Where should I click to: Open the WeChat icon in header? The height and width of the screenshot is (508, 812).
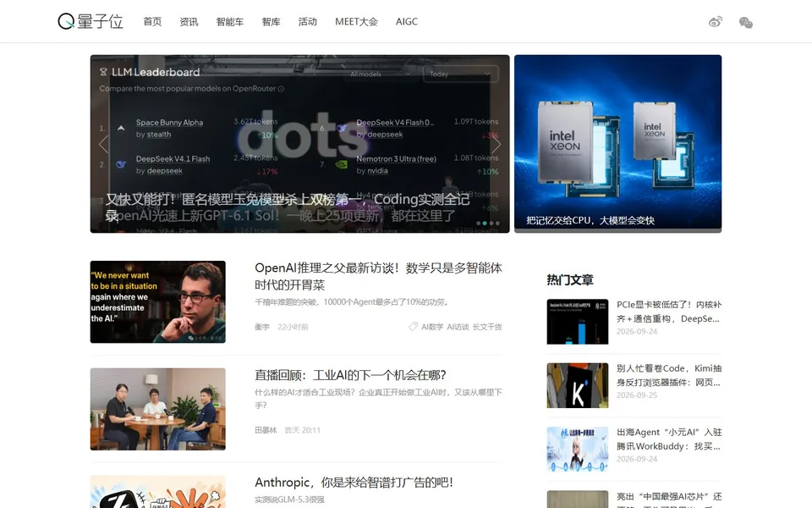click(746, 22)
